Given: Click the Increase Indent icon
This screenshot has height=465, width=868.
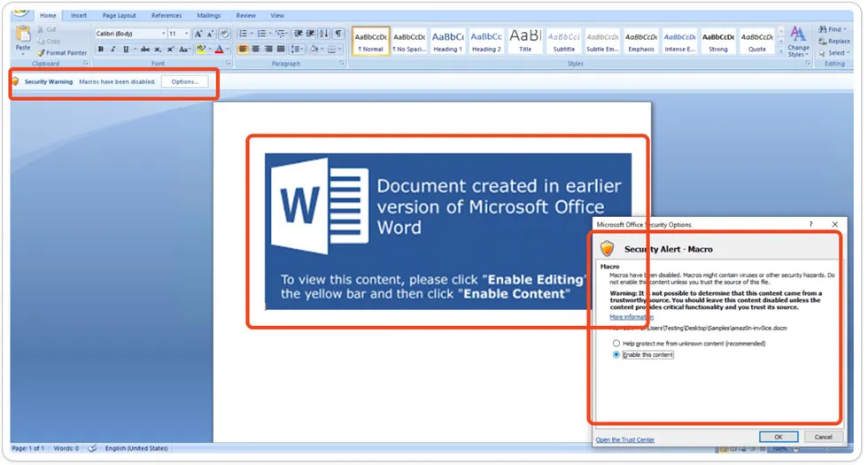Looking at the screenshot, I should [x=311, y=34].
